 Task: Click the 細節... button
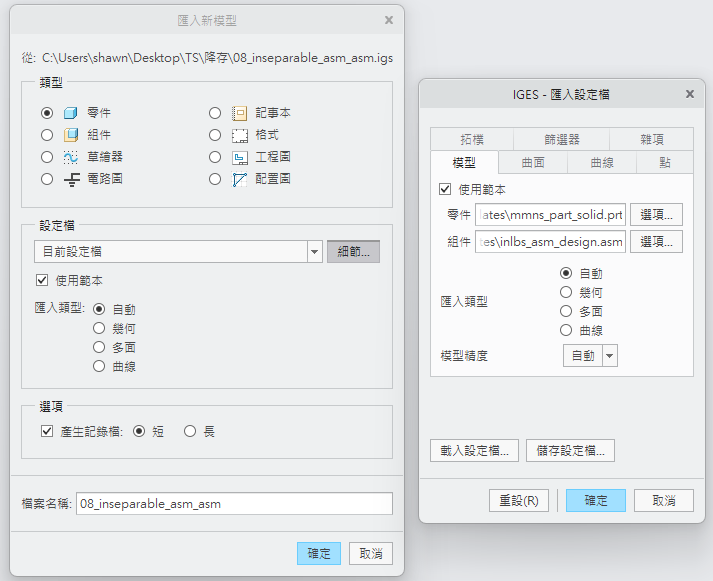pyautogui.click(x=353, y=252)
